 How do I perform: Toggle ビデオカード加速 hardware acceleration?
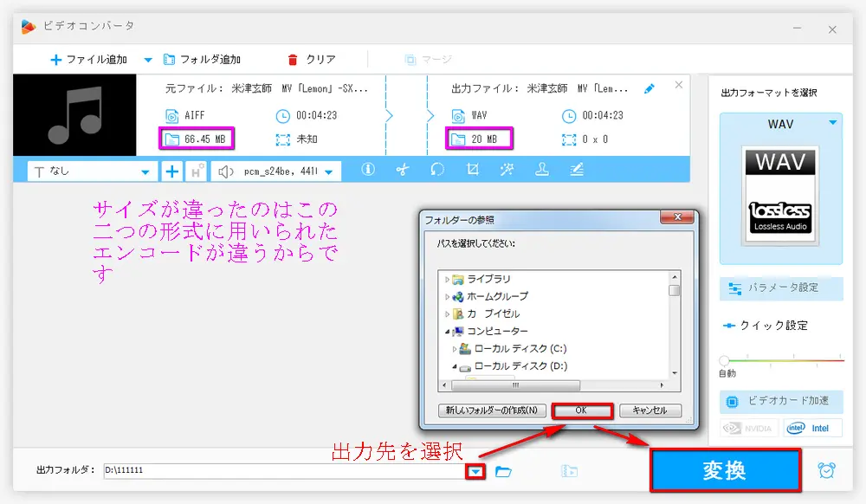[780, 401]
